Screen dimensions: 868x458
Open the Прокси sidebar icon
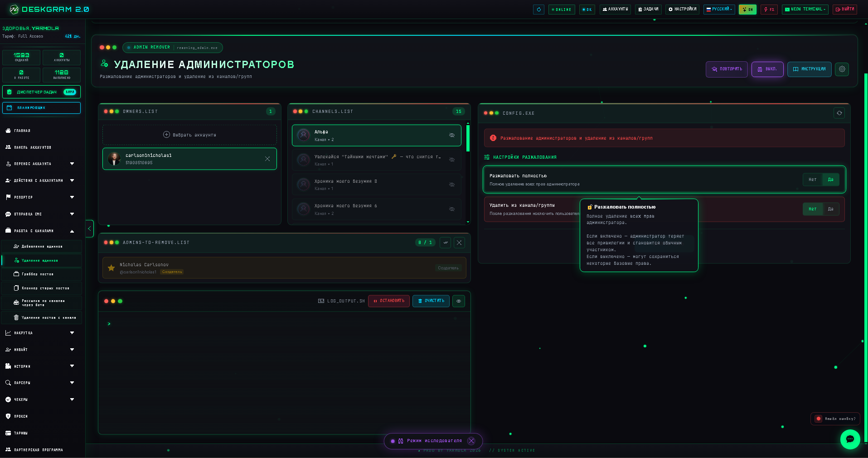point(8,416)
